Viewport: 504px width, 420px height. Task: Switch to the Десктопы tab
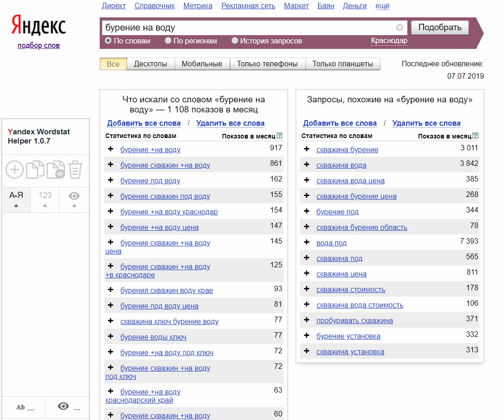coord(150,64)
